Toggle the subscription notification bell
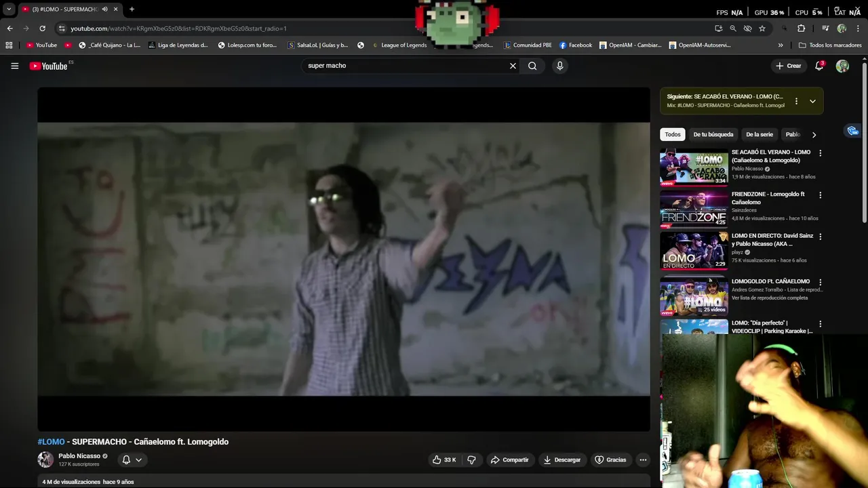868x488 pixels. coord(126,460)
